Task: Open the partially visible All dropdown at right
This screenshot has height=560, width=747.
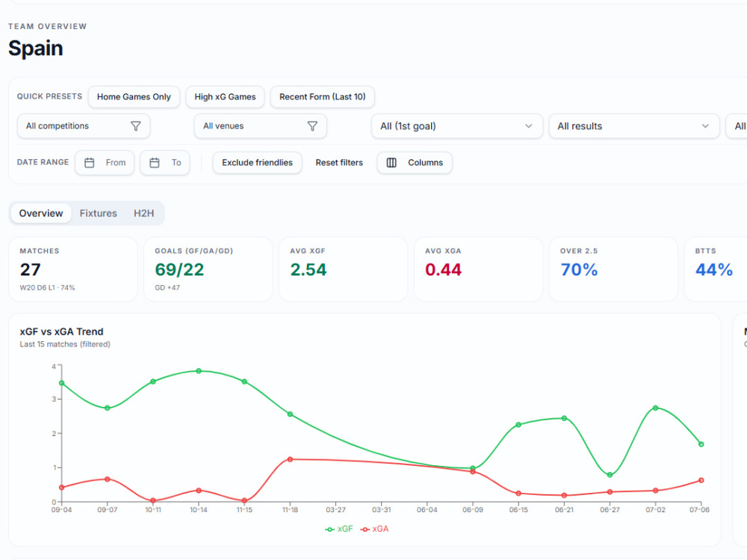Action: pyautogui.click(x=737, y=126)
